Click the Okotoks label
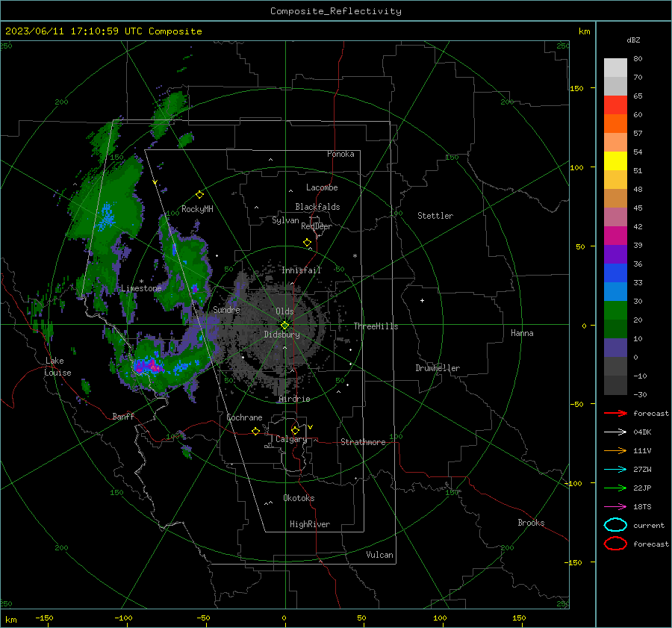Screen dimensions: 672x628 pyautogui.click(x=299, y=498)
